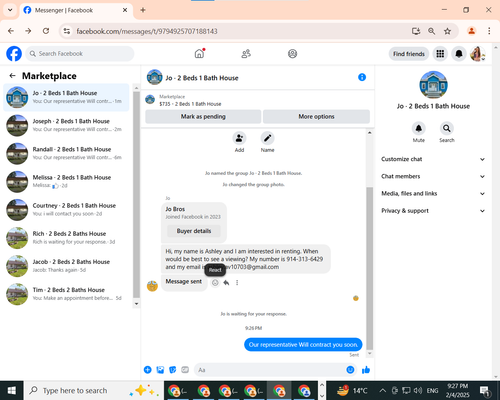The height and width of the screenshot is (400, 500).
Task: Send a thumbs-up like
Action: point(366,370)
